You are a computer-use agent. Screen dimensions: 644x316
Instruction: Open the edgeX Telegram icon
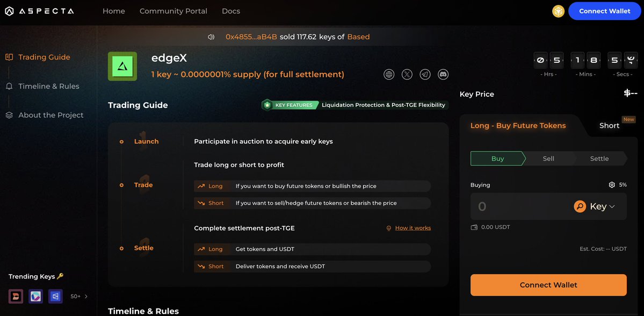click(x=425, y=74)
